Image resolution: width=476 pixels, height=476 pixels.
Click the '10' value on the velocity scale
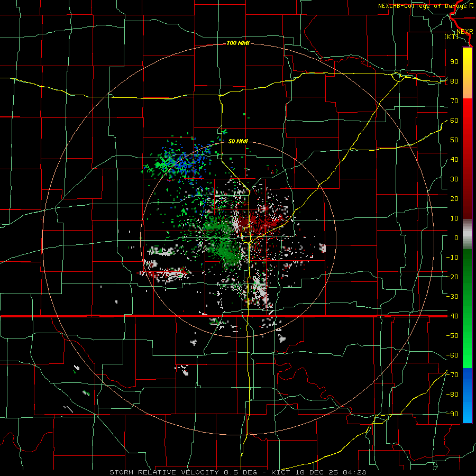tap(454, 218)
